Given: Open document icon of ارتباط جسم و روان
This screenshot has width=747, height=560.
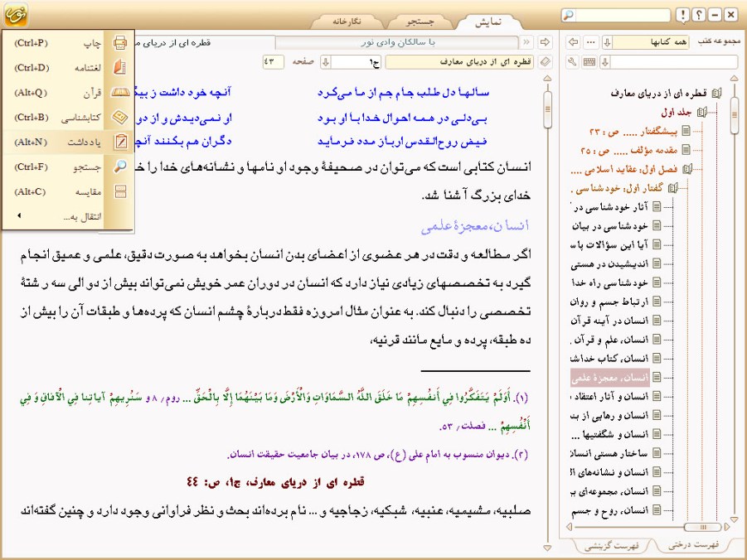Looking at the screenshot, I should click(657, 302).
